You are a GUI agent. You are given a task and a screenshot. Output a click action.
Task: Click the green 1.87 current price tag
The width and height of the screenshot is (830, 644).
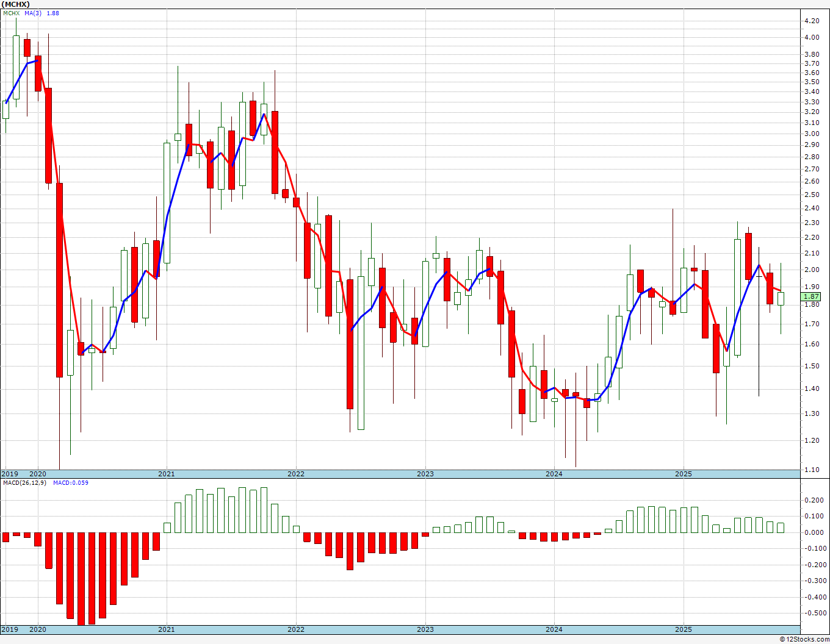(x=811, y=296)
